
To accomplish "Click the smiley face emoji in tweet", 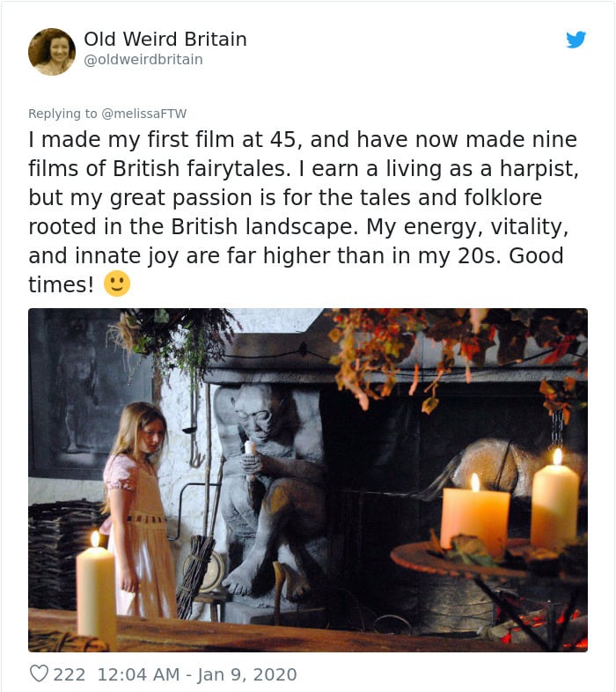I will pos(117,283).
